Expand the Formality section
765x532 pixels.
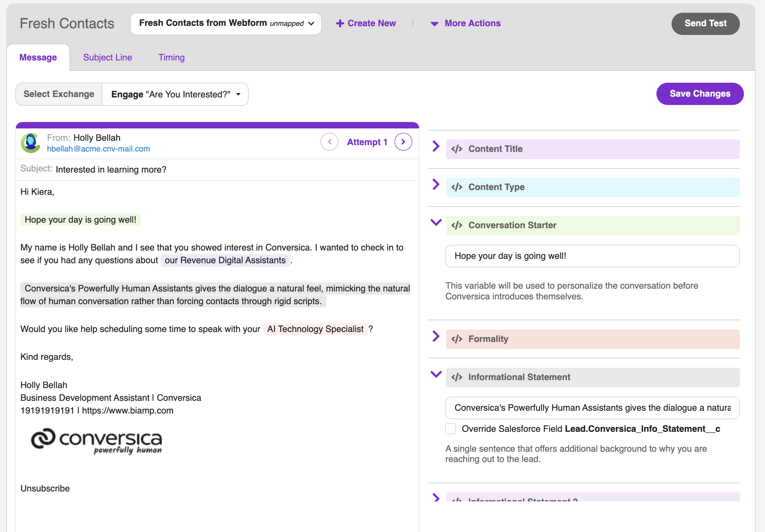[435, 336]
